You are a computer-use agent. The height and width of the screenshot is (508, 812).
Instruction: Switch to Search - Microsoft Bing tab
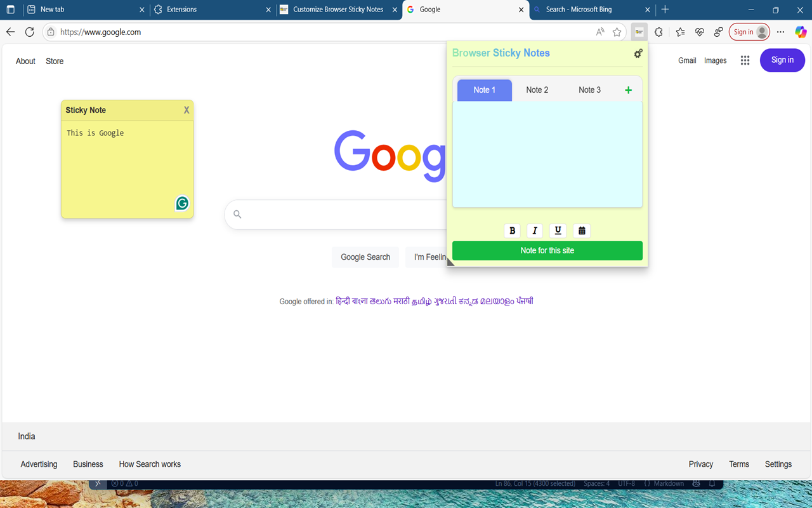tap(593, 10)
